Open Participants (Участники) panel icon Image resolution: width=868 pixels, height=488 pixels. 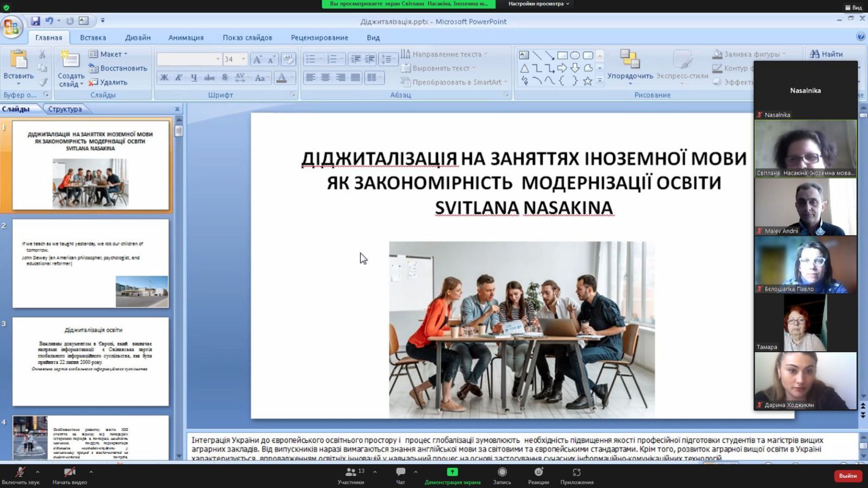point(351,472)
